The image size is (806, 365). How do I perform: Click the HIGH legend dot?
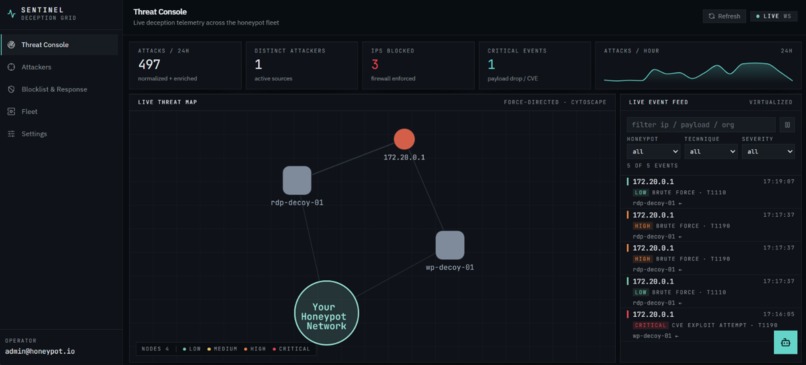click(x=246, y=349)
